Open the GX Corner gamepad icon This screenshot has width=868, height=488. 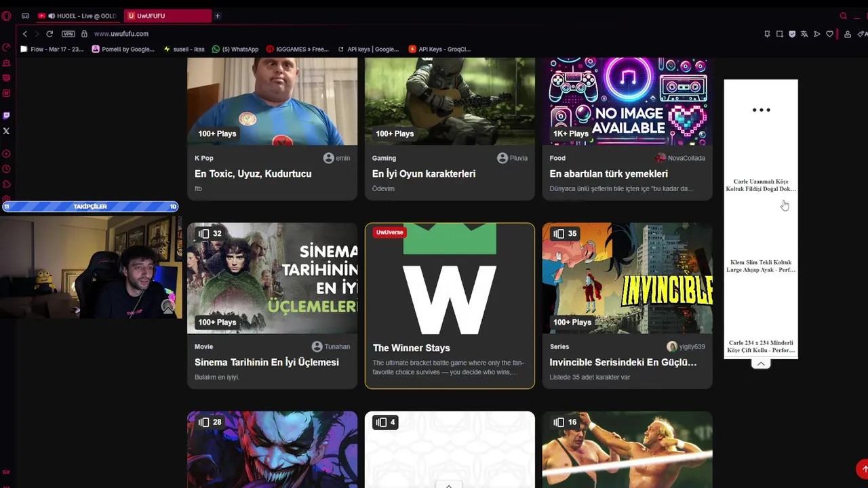(x=26, y=16)
